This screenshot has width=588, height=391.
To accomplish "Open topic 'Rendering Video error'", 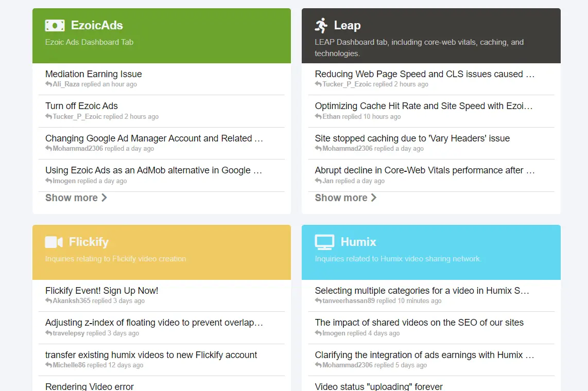I will (90, 386).
